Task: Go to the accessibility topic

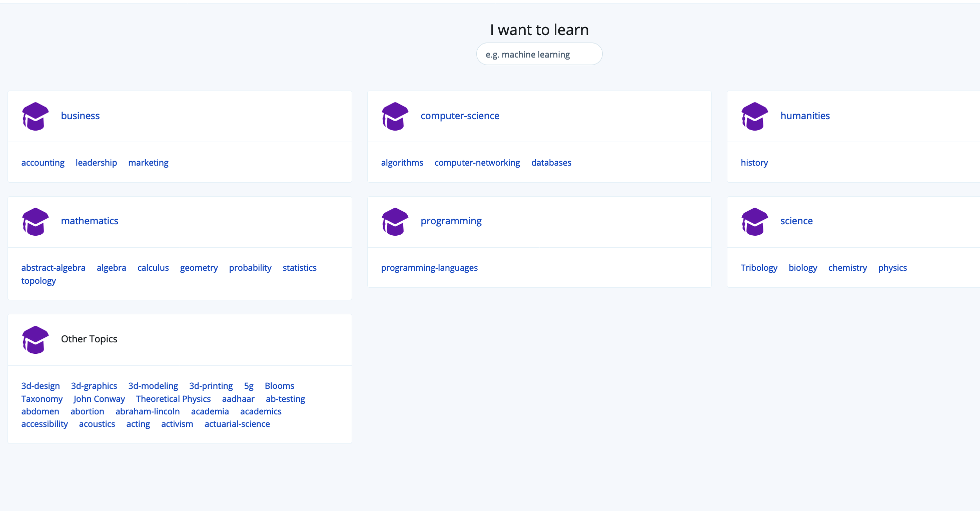Action: (45, 424)
